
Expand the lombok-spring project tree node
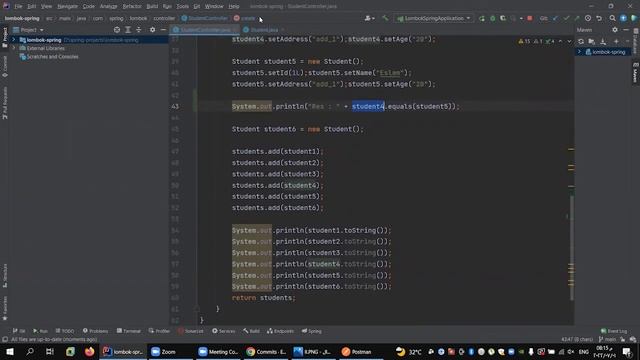point(13,40)
